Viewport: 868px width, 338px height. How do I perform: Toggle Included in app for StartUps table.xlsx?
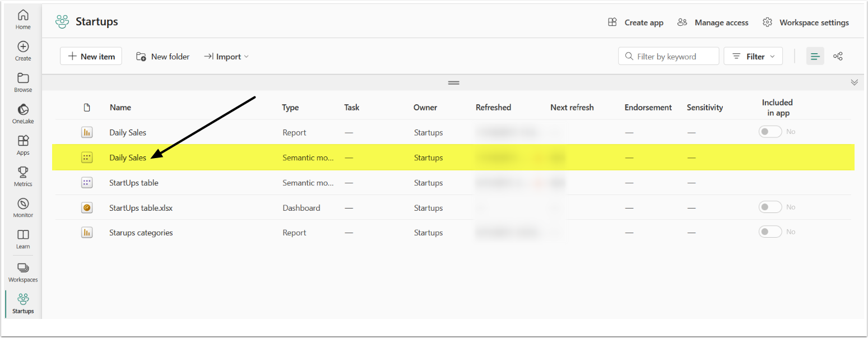click(770, 207)
